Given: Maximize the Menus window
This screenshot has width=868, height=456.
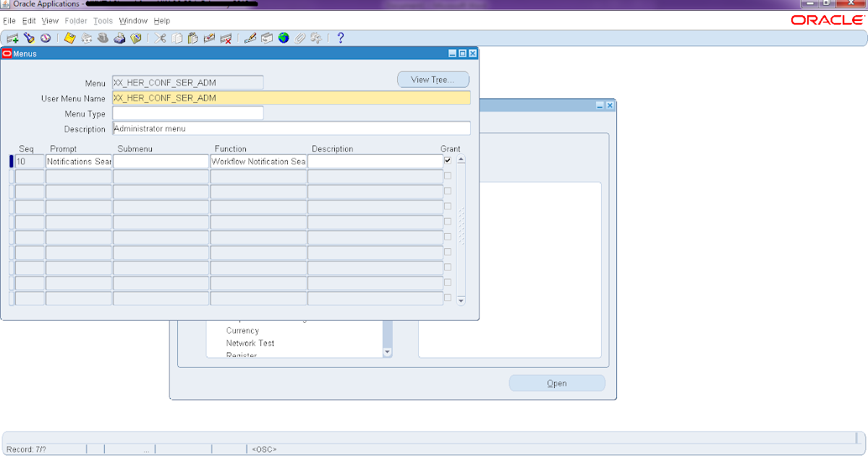Looking at the screenshot, I should coord(463,54).
